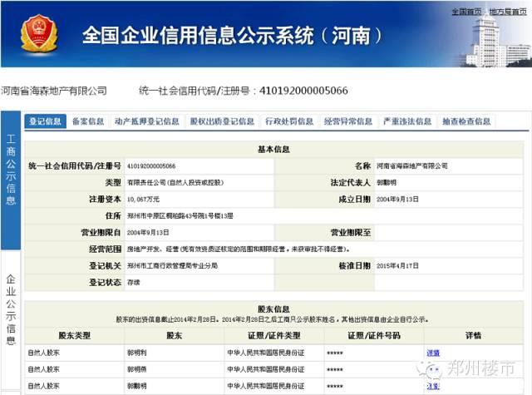Click registered capital value 10,067万元

click(x=143, y=200)
